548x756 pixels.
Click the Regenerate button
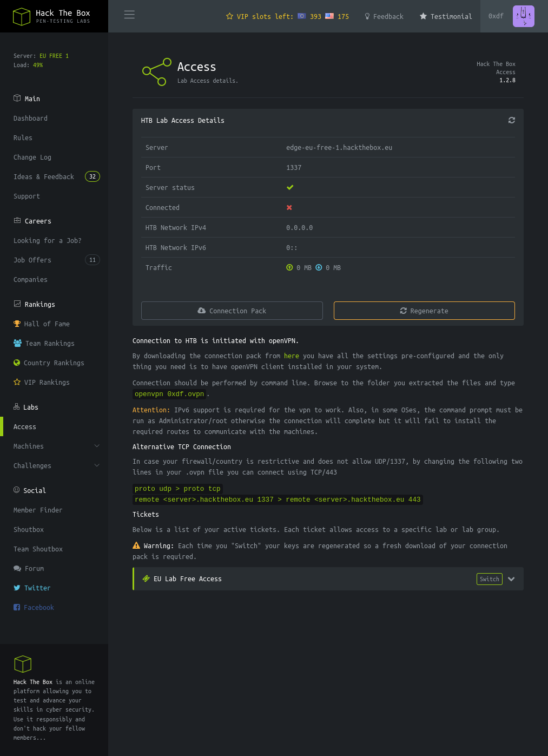click(x=424, y=311)
